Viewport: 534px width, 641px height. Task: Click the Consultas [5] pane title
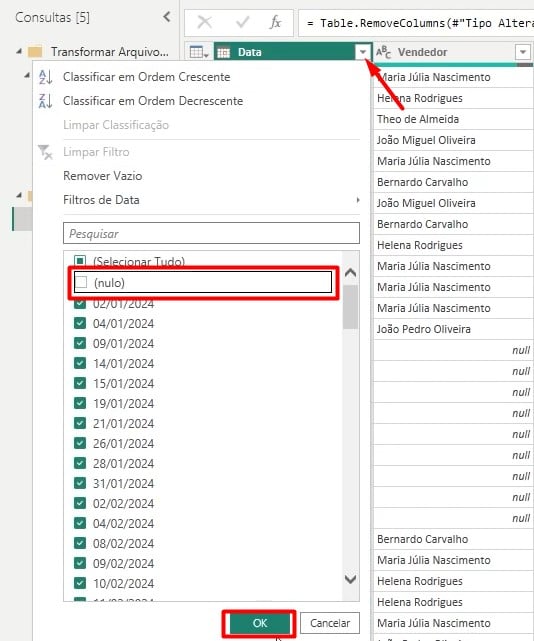pyautogui.click(x=52, y=17)
